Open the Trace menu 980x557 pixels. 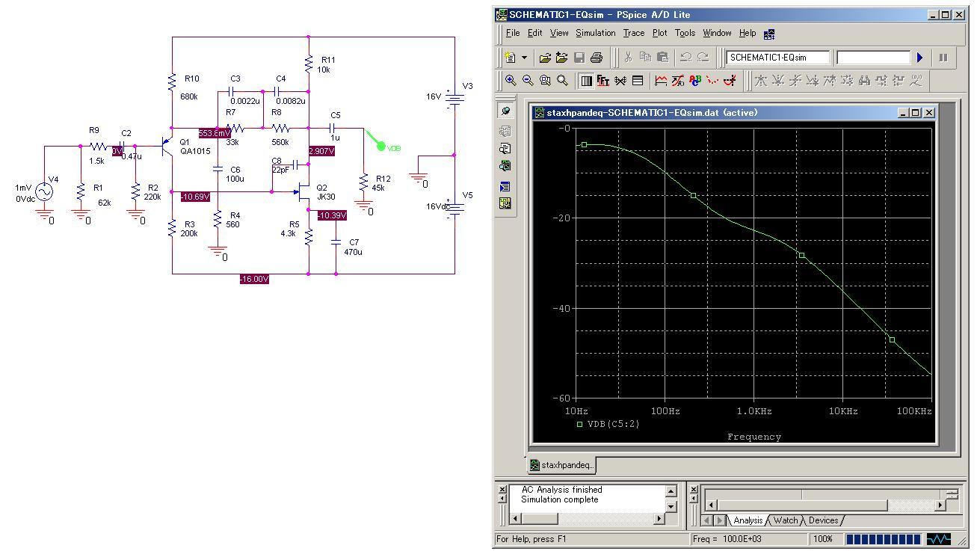point(633,33)
